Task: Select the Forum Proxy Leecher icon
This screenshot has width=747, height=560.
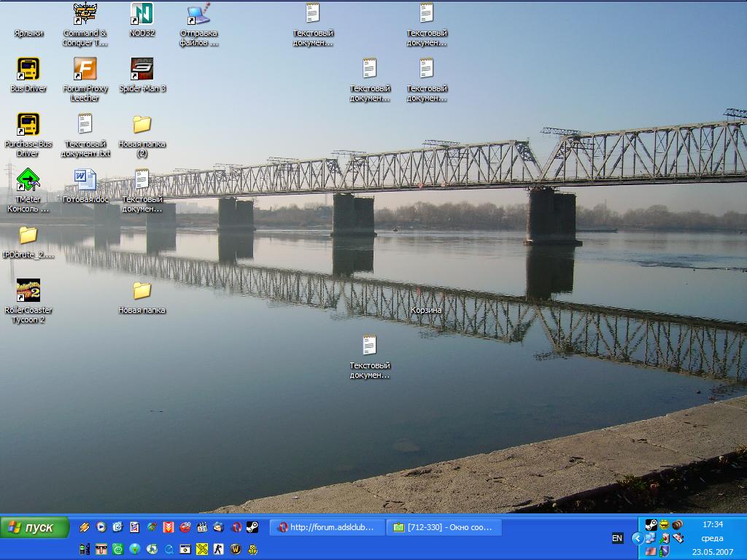Action: (85, 70)
